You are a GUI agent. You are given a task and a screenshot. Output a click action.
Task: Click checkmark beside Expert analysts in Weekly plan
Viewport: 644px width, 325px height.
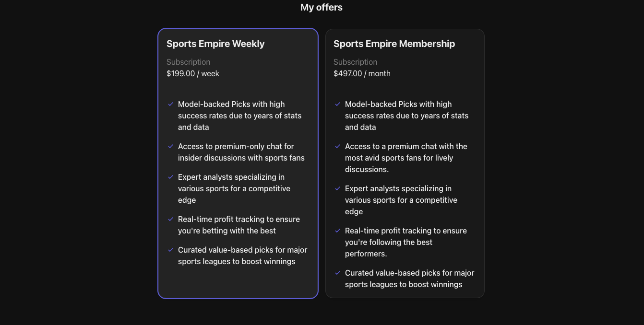pos(171,177)
